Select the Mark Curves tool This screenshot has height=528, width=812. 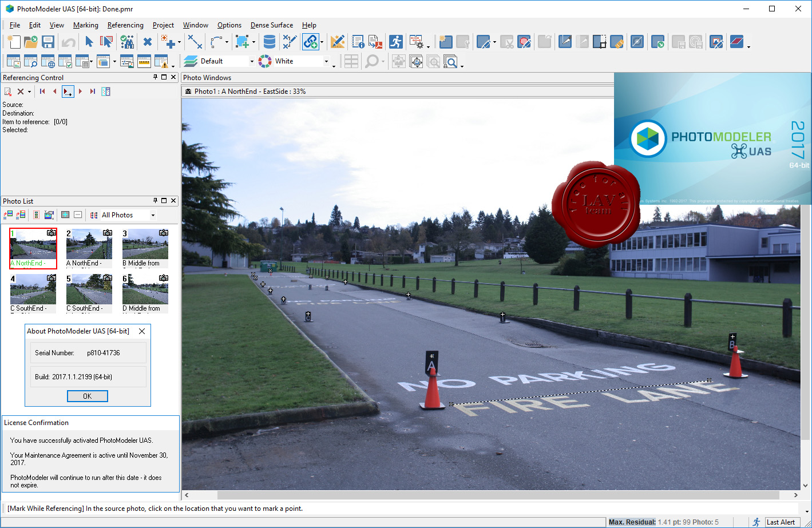[216, 42]
